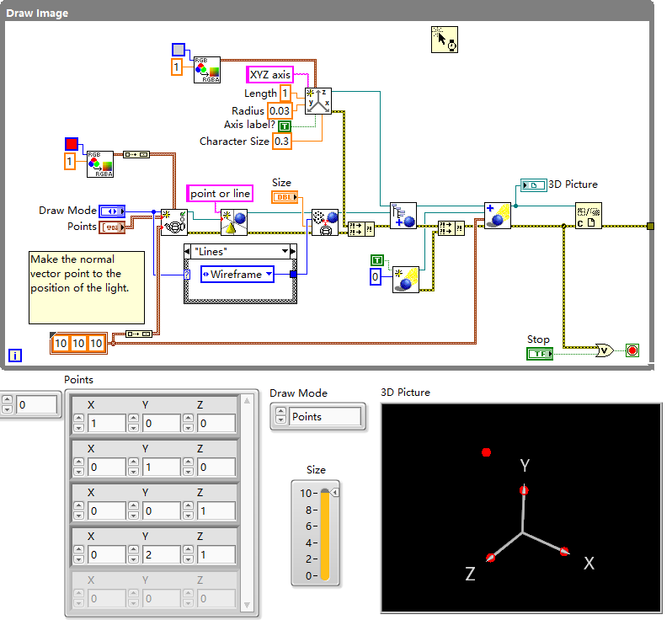
Task: Click the Create XYZ Axis node icon
Action: (318, 101)
